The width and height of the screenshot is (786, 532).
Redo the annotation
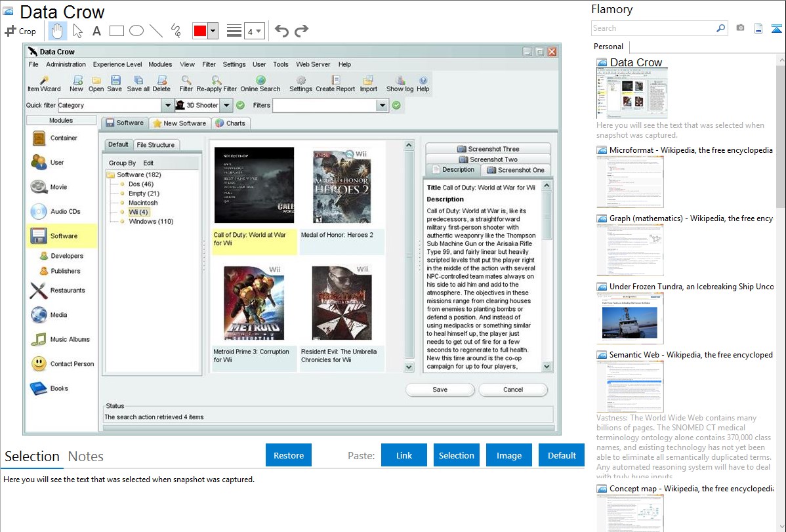pyautogui.click(x=301, y=31)
